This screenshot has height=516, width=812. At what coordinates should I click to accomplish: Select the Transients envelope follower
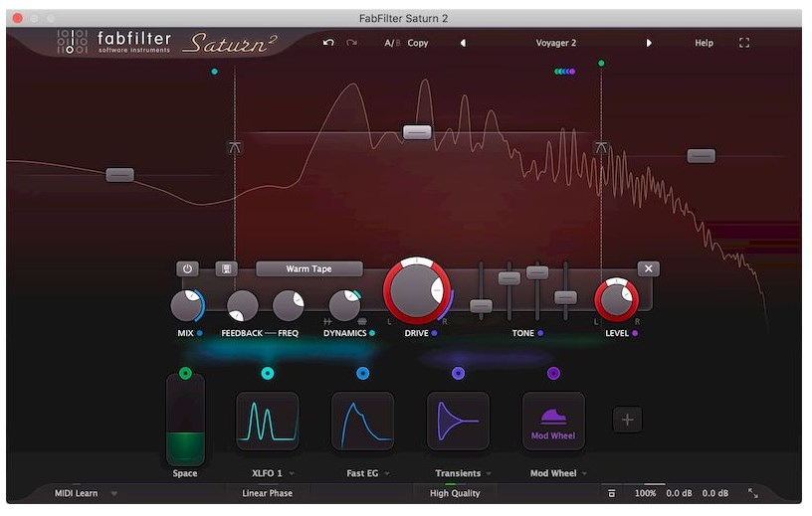[x=458, y=421]
